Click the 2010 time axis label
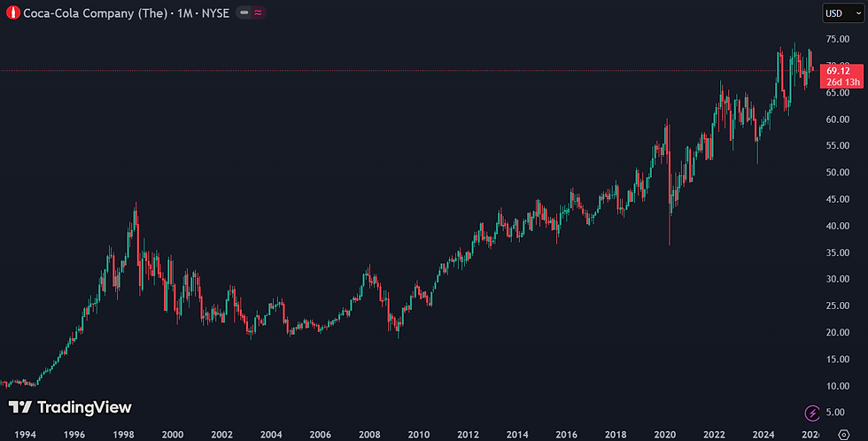The width and height of the screenshot is (868, 441). coord(418,435)
